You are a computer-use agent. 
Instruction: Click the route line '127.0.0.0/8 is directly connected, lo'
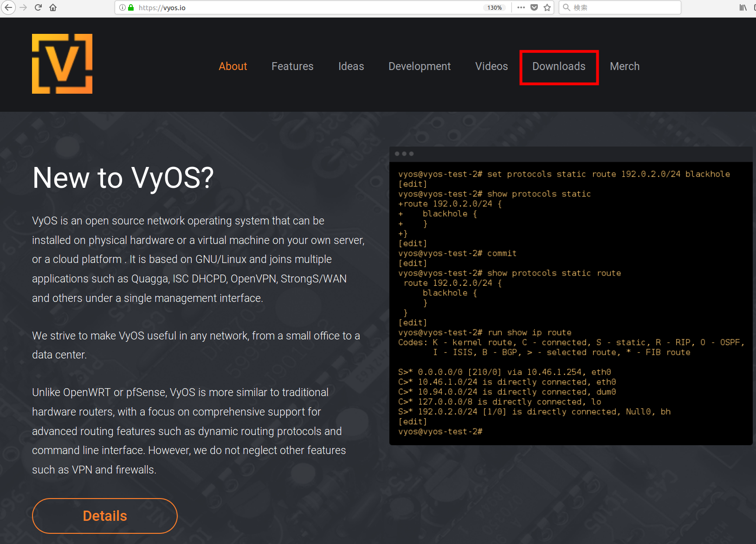point(500,402)
